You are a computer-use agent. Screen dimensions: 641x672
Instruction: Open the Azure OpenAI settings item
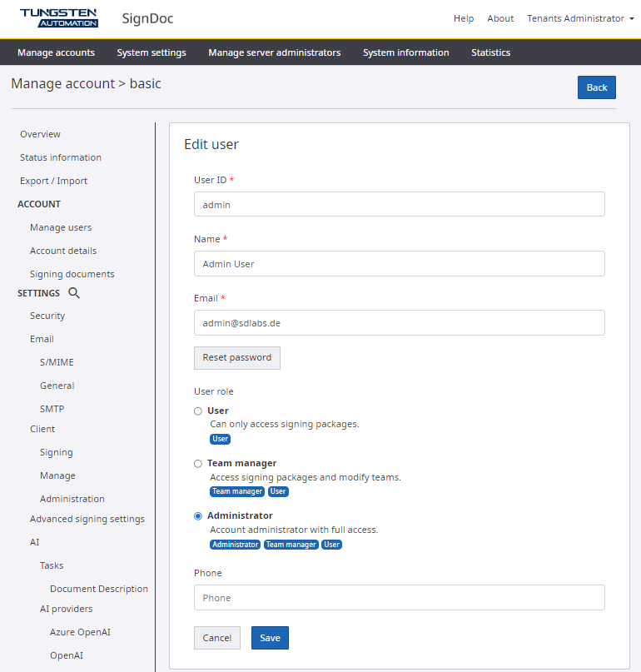click(x=80, y=632)
